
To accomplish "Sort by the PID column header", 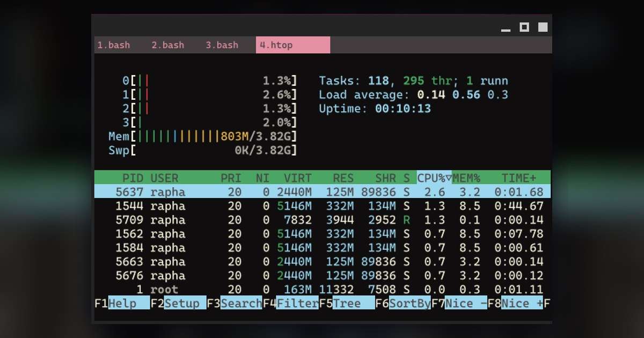I will [x=133, y=178].
